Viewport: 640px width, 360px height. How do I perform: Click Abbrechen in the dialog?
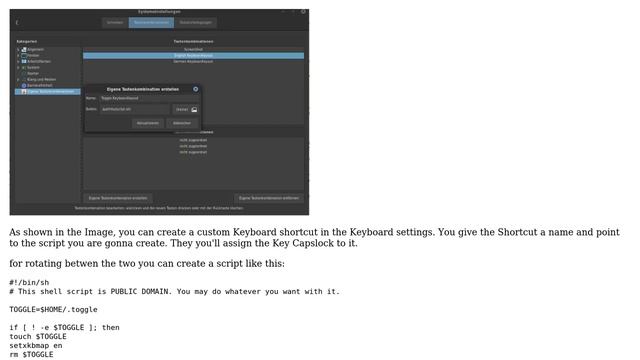pos(182,123)
